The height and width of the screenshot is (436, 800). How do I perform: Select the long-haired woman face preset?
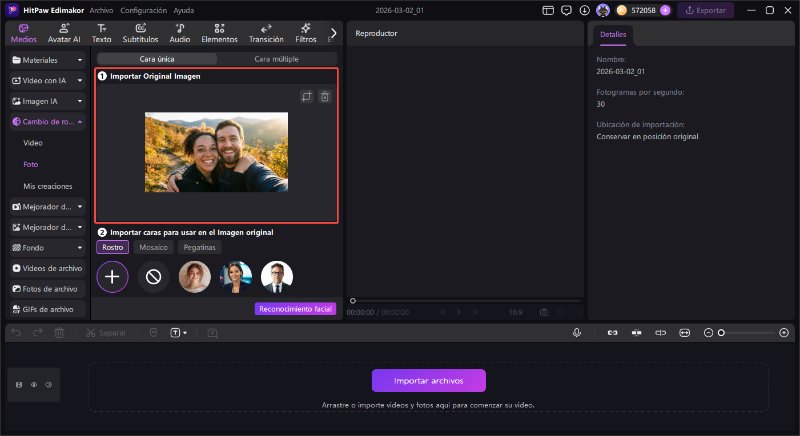194,277
